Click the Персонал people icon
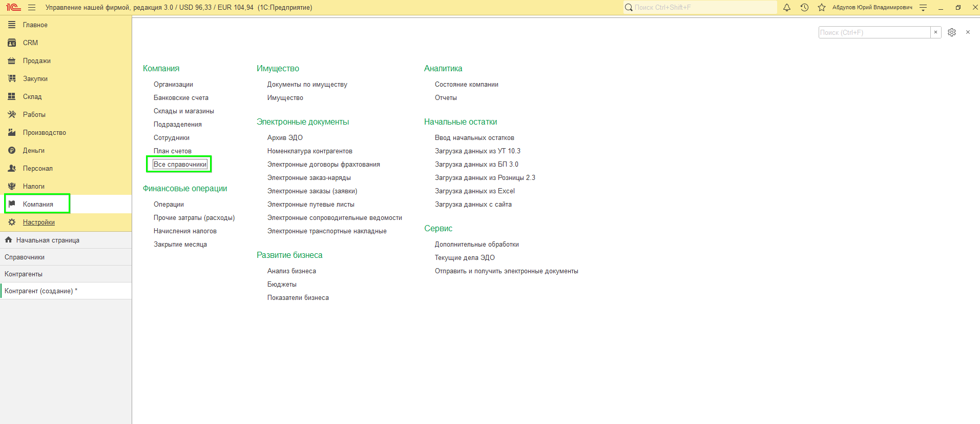Viewport: 980px width, 424px height. [x=12, y=168]
